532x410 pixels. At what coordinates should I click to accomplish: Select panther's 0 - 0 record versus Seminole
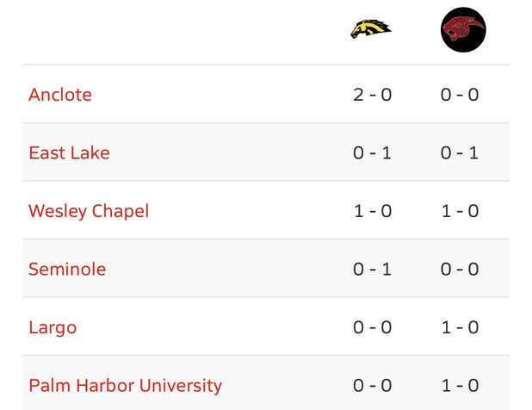(460, 269)
